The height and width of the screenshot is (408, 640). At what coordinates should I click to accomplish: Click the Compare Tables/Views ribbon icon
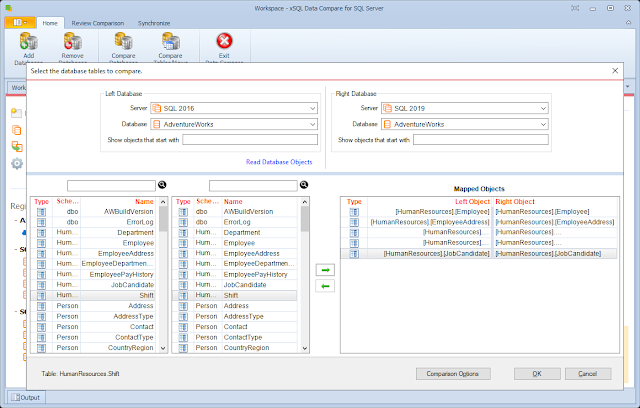tap(171, 41)
